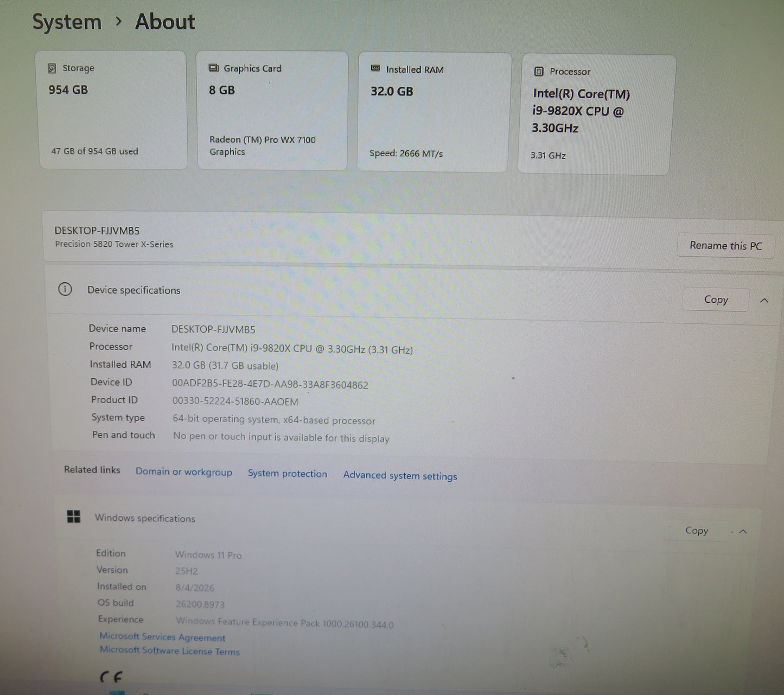Click the Edition value Windows 11 Pro

(208, 554)
